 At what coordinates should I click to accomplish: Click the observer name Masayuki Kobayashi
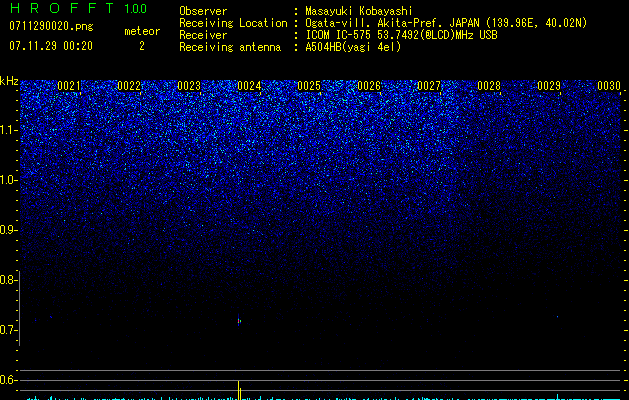pos(359,11)
